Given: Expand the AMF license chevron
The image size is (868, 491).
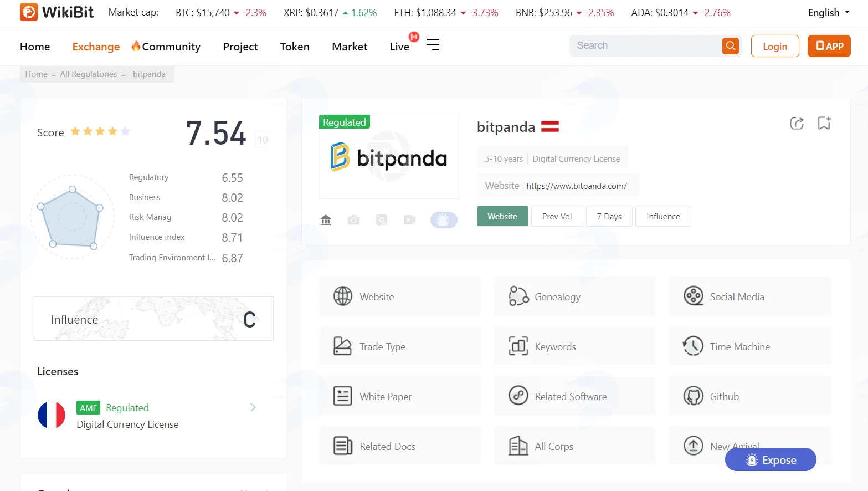Looking at the screenshot, I should (x=253, y=407).
